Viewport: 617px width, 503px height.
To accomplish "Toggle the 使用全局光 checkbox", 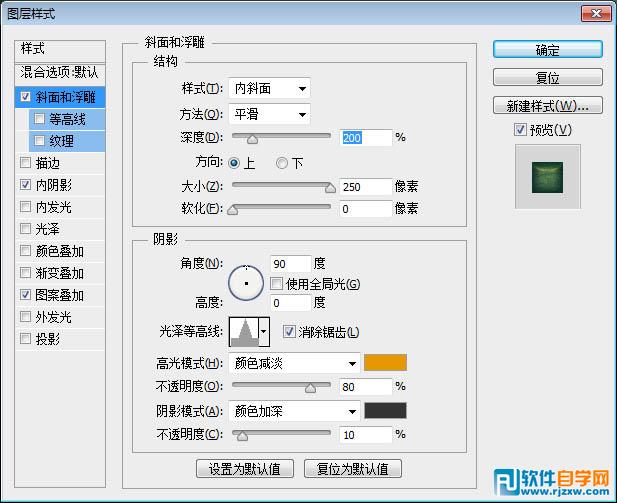I will click(x=276, y=284).
